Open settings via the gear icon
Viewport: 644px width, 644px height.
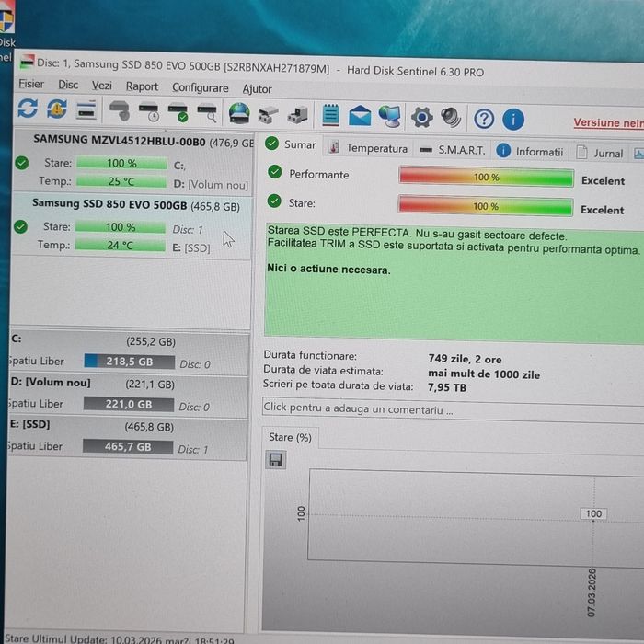(x=421, y=118)
